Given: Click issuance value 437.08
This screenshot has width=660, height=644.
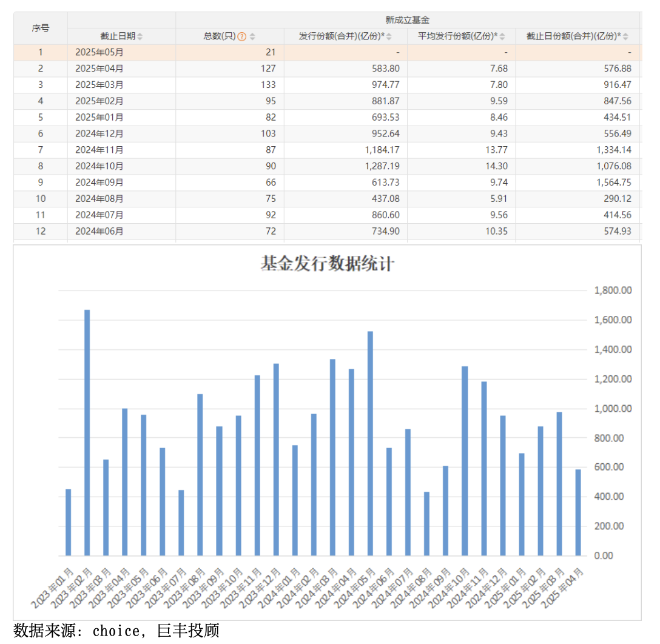Looking at the screenshot, I should (x=386, y=198).
